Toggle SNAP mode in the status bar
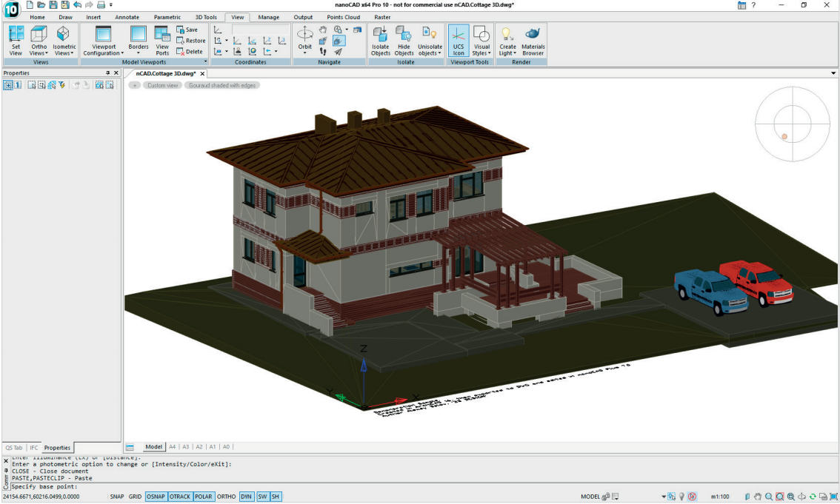 [x=117, y=497]
